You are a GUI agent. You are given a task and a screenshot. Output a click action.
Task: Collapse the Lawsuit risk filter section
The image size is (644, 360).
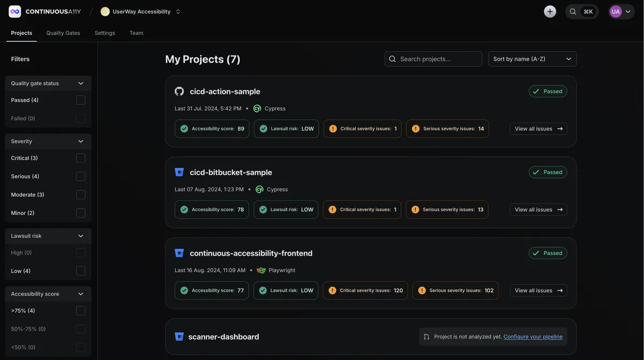pyautogui.click(x=48, y=236)
